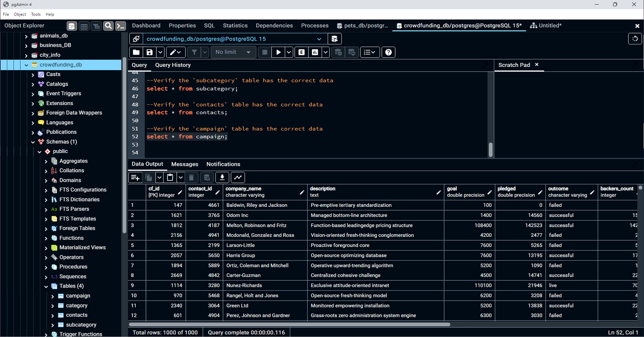Expand the campaign table node
The width and height of the screenshot is (644, 337).
pos(53,296)
